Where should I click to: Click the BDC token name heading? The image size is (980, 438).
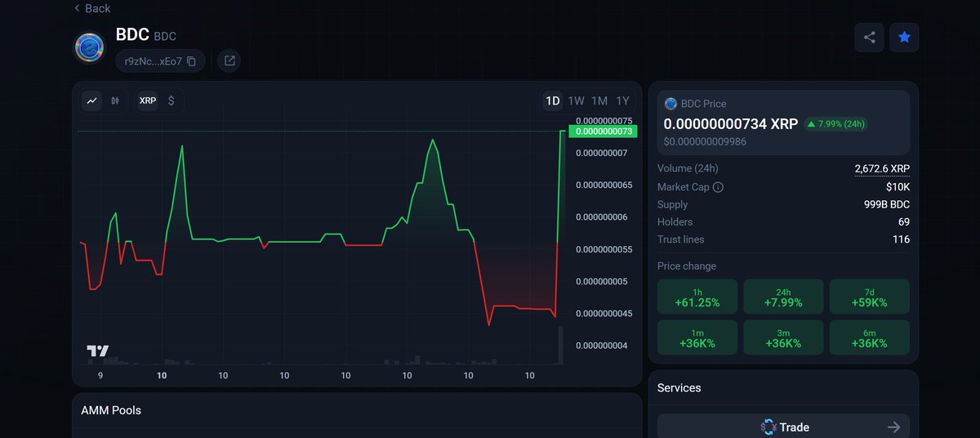pos(132,34)
